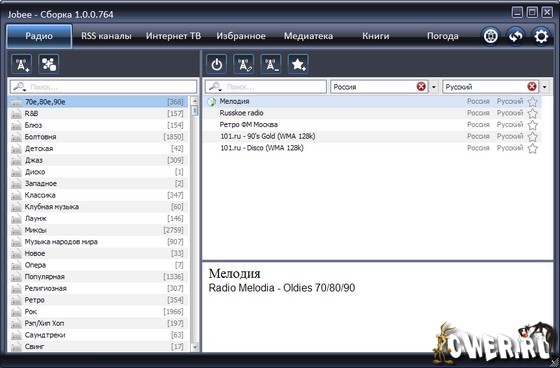Viewport: 560px width, 368px height.
Task: Click the genre list vertical scrollbar thumb
Action: point(195,111)
